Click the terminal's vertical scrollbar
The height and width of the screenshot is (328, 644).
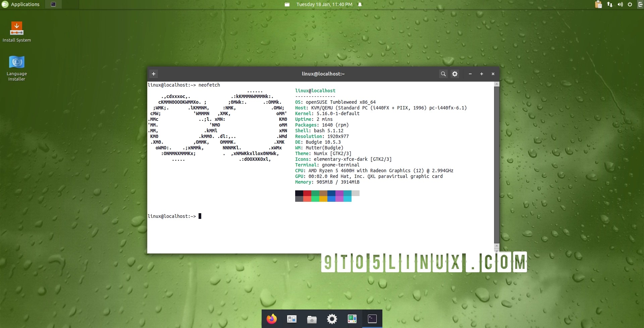[497, 165]
